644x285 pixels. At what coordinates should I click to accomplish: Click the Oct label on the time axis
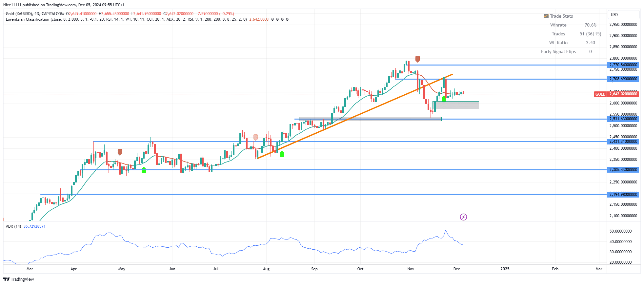(x=360, y=269)
